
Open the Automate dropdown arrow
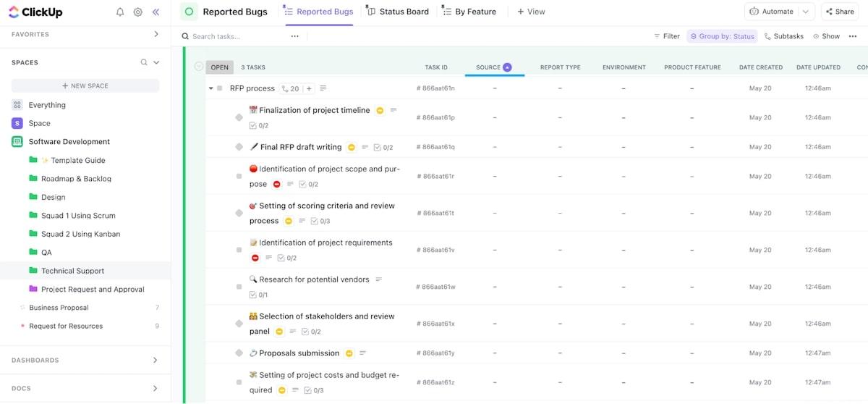[807, 12]
